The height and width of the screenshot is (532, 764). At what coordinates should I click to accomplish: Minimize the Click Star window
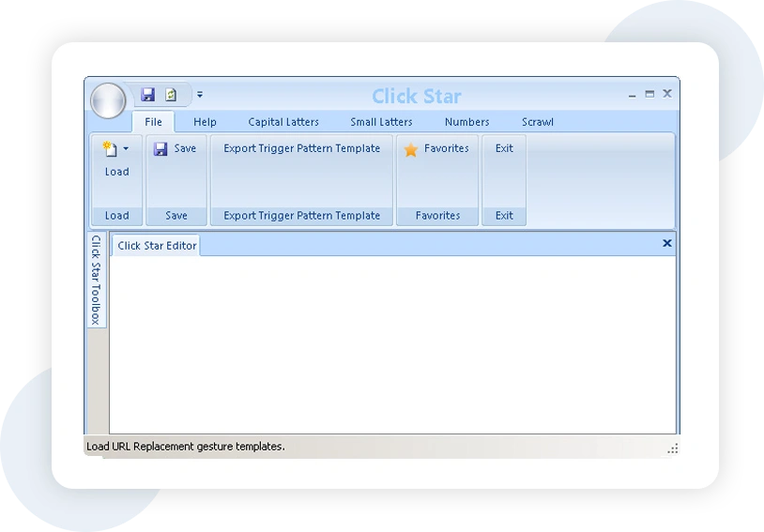click(x=632, y=95)
